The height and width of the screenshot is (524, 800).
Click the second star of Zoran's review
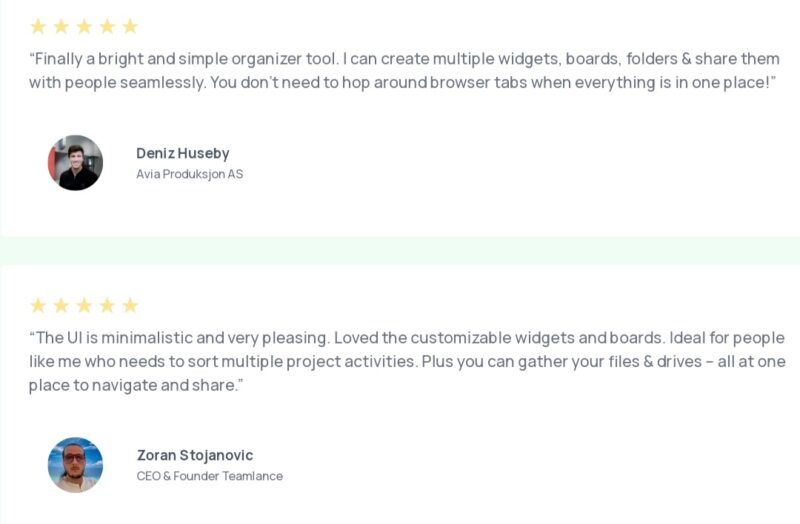coord(61,305)
